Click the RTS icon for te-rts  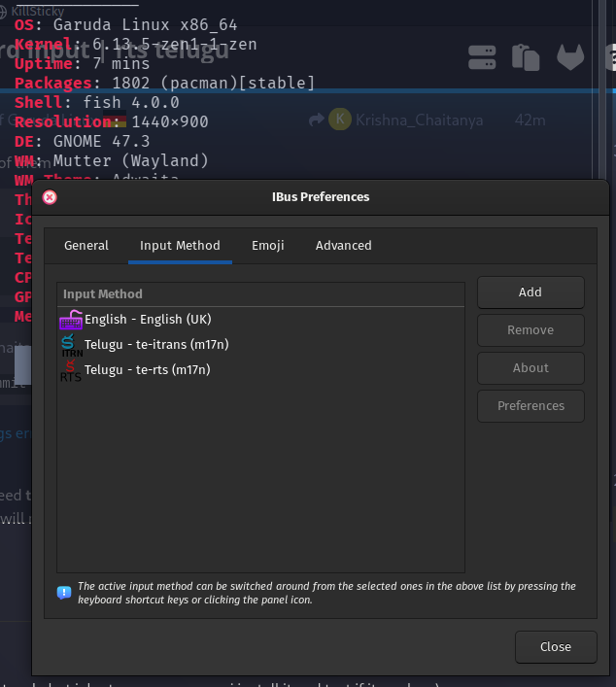(71, 370)
